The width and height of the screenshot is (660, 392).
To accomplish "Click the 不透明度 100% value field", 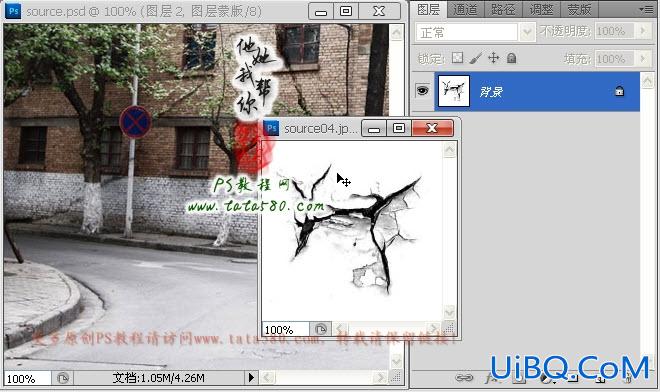I will (615, 31).
